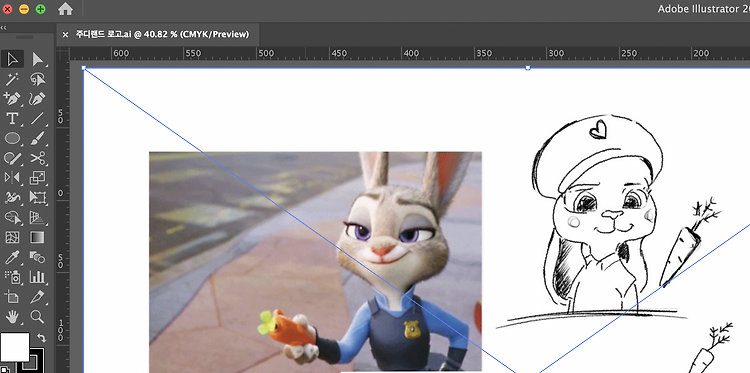Maximize the Illustrator window (green button)
Screen dimensions: 750x373
point(41,9)
